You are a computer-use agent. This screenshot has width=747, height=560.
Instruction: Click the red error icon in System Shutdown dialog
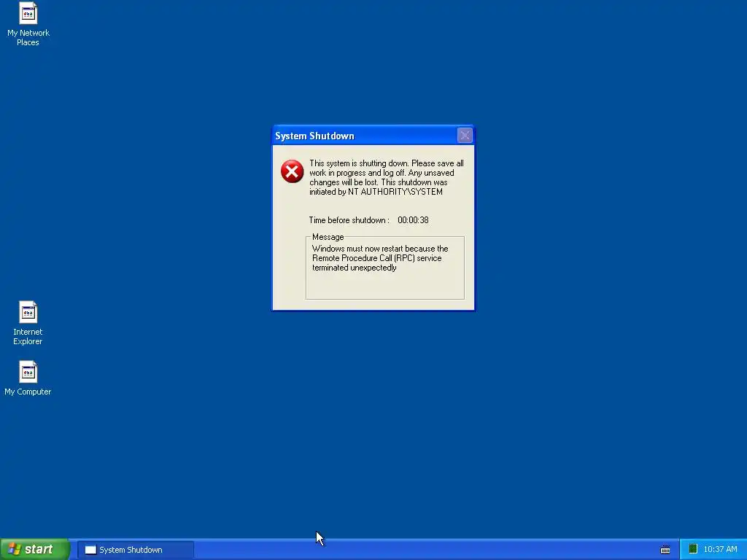292,171
